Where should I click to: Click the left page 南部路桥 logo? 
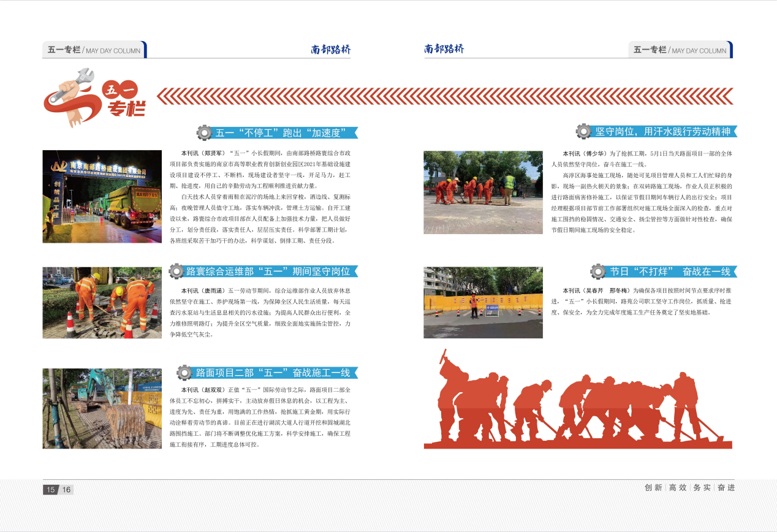(331, 50)
